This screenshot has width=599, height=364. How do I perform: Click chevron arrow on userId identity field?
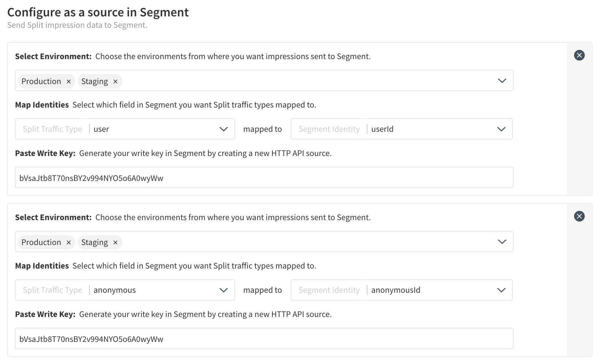(x=501, y=129)
